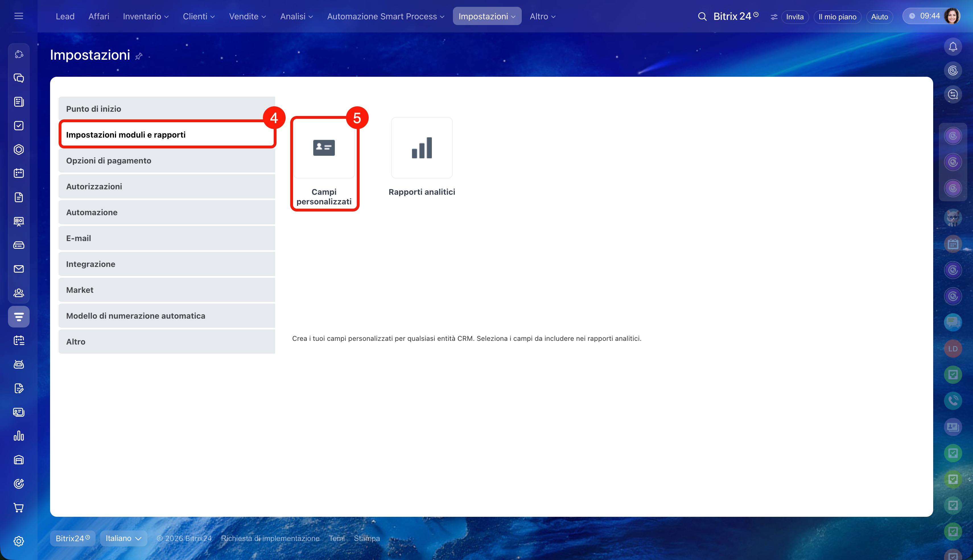
Task: Open the shopping cart sidebar icon
Action: pos(18,508)
